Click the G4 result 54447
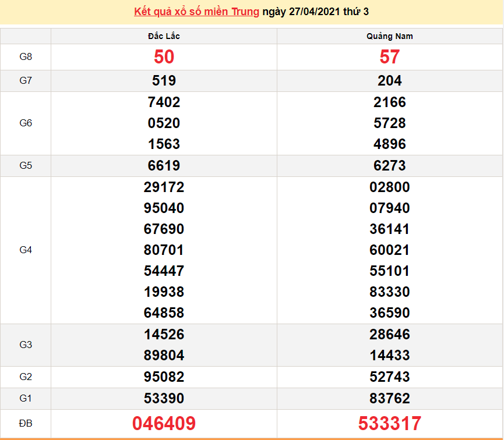The width and height of the screenshot is (504, 440). point(164,271)
